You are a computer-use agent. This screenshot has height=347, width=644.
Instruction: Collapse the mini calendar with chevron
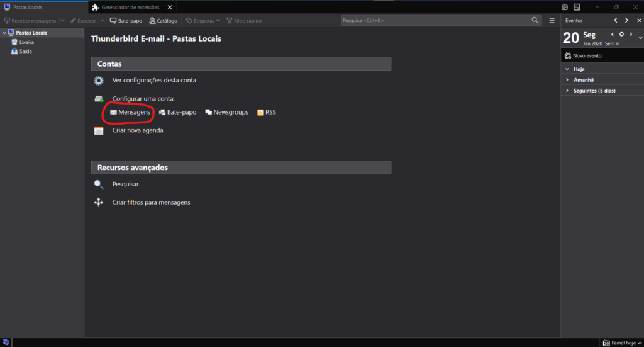pyautogui.click(x=640, y=38)
